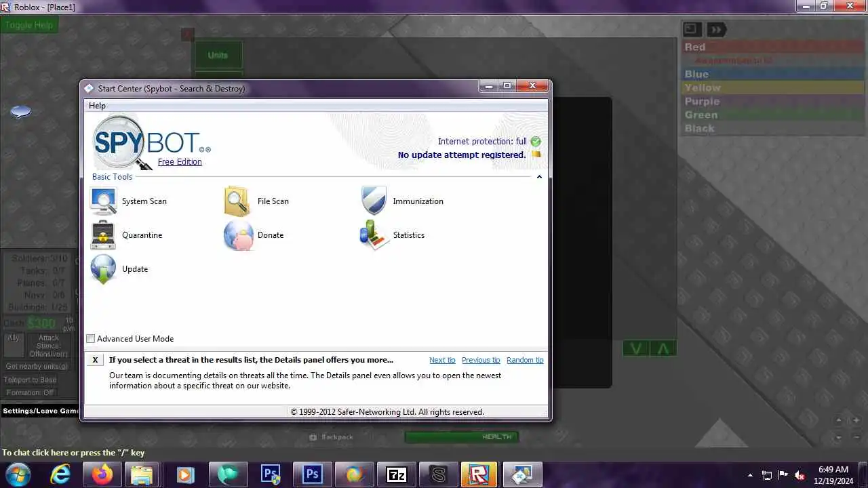Open the Quarantine tool
The height and width of the screenshot is (488, 868).
click(127, 235)
